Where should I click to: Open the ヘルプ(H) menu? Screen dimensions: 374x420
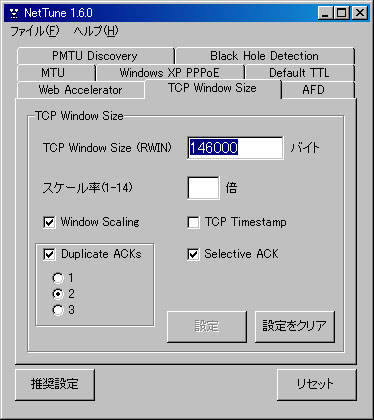tap(96, 31)
